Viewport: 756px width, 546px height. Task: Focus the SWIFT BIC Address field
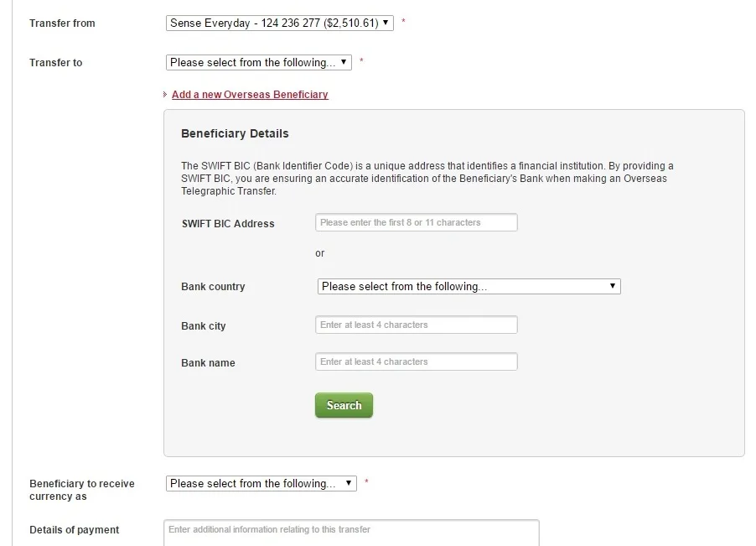pos(417,223)
